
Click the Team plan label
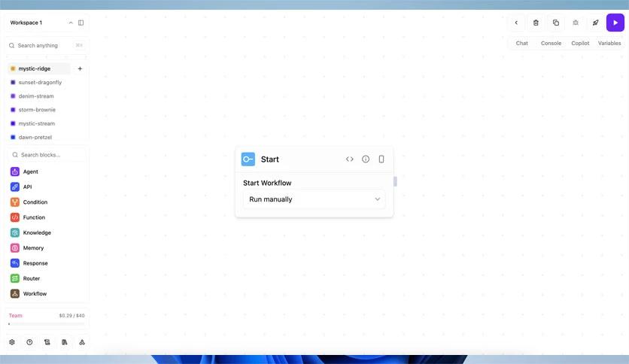click(x=16, y=316)
